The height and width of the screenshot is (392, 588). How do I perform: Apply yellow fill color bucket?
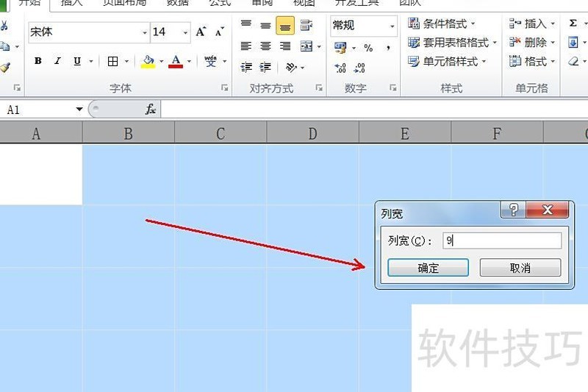tap(148, 62)
